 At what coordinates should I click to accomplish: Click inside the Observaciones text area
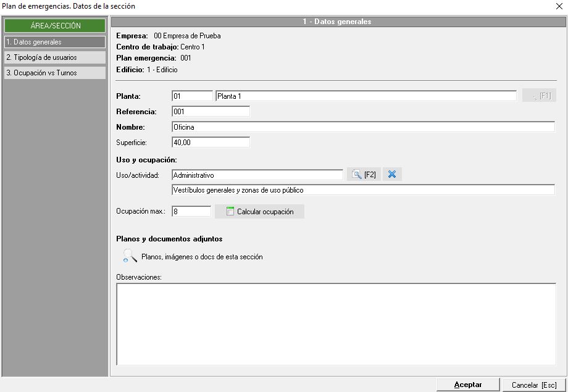[x=336, y=324]
